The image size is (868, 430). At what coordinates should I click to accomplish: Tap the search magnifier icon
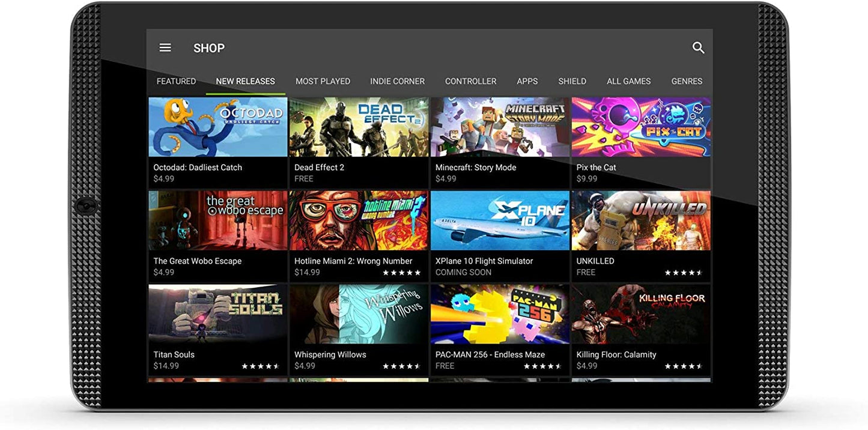(698, 48)
